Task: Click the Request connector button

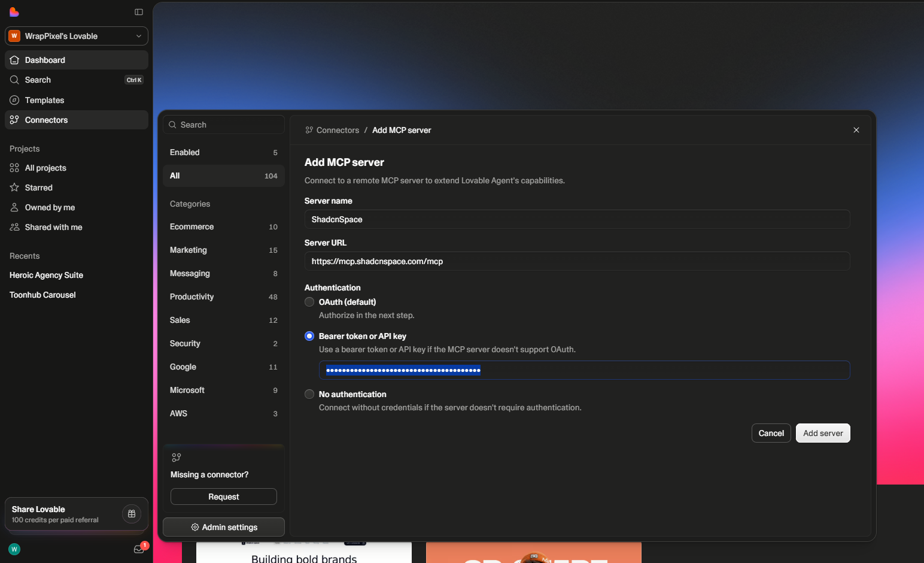Action: 224,497
